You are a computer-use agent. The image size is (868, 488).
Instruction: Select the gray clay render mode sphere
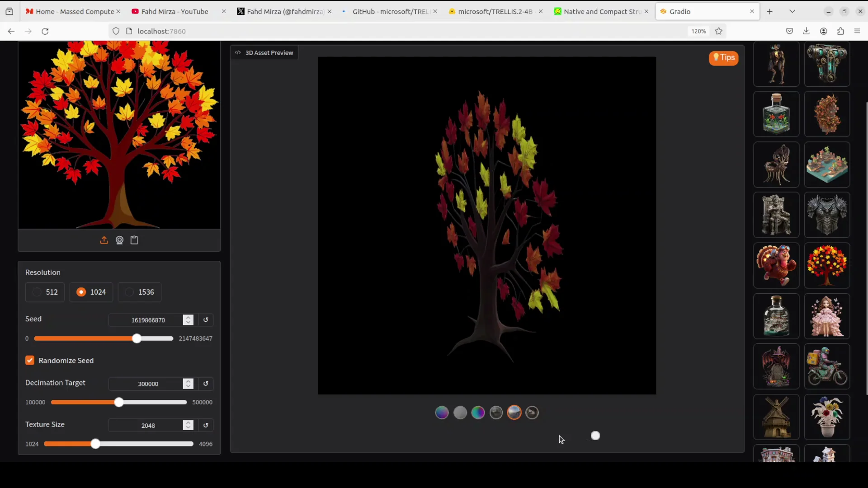[x=460, y=413]
